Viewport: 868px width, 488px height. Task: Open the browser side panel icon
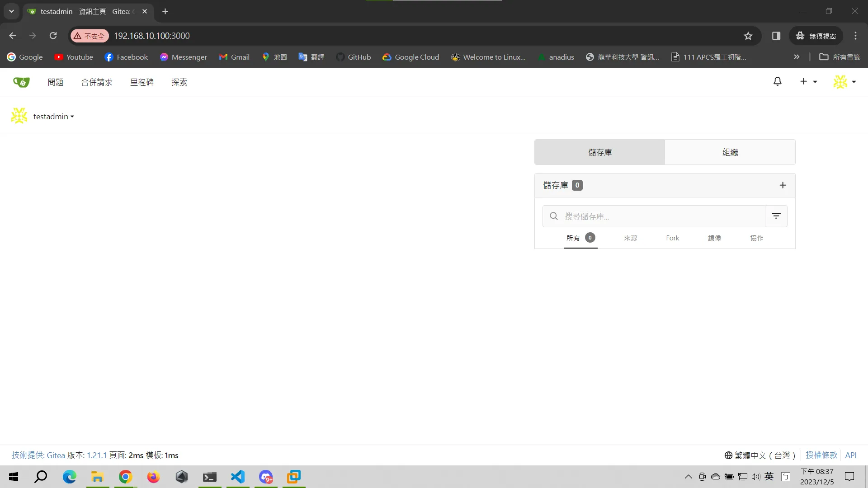[x=776, y=36]
